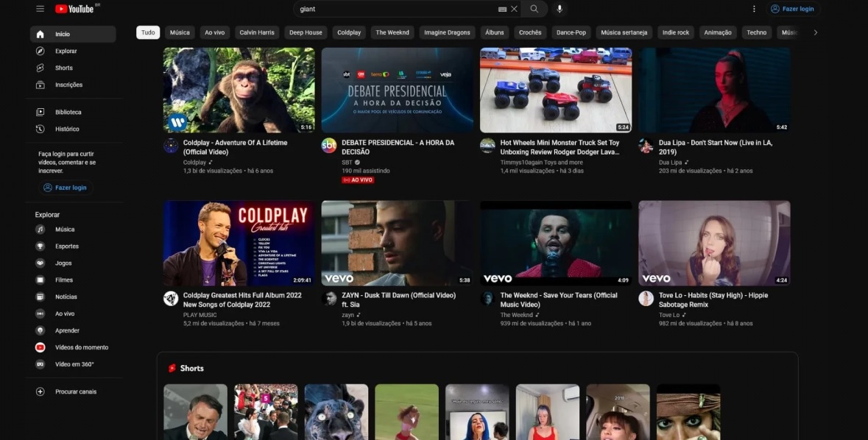
Task: Open Música under Explorar section
Action: point(73,229)
